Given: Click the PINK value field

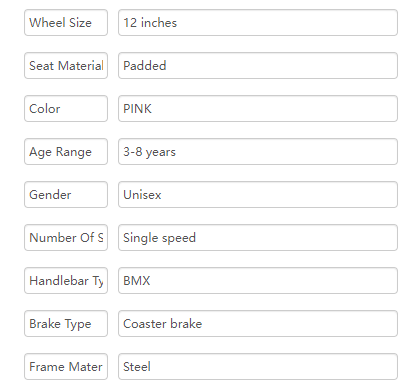Looking at the screenshot, I should click(x=258, y=109).
